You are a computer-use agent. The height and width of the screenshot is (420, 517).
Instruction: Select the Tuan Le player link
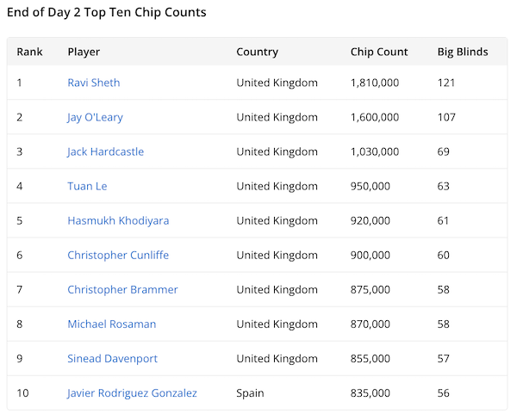[x=87, y=186]
